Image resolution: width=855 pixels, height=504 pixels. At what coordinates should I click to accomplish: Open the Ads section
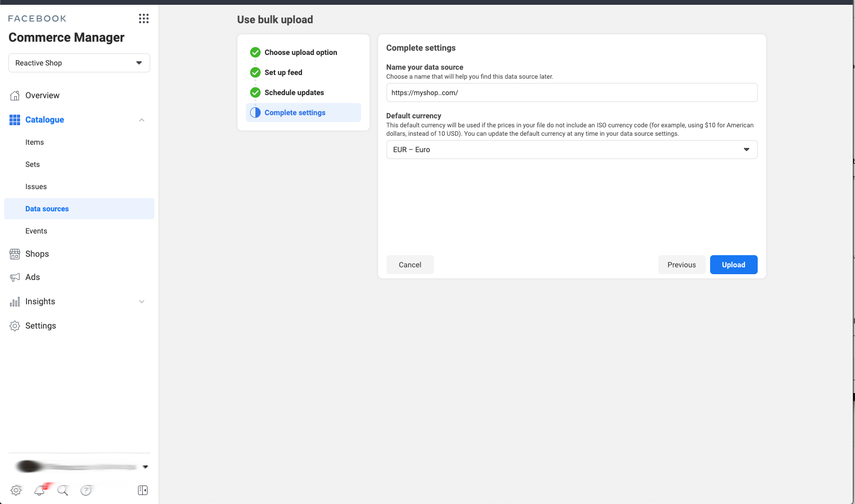click(33, 277)
